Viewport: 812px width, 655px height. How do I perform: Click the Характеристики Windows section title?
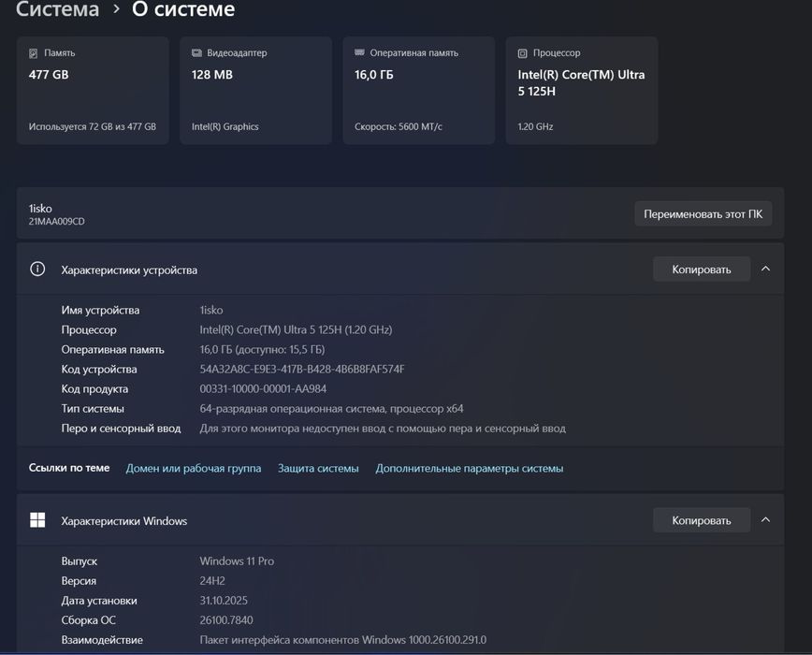click(x=124, y=521)
